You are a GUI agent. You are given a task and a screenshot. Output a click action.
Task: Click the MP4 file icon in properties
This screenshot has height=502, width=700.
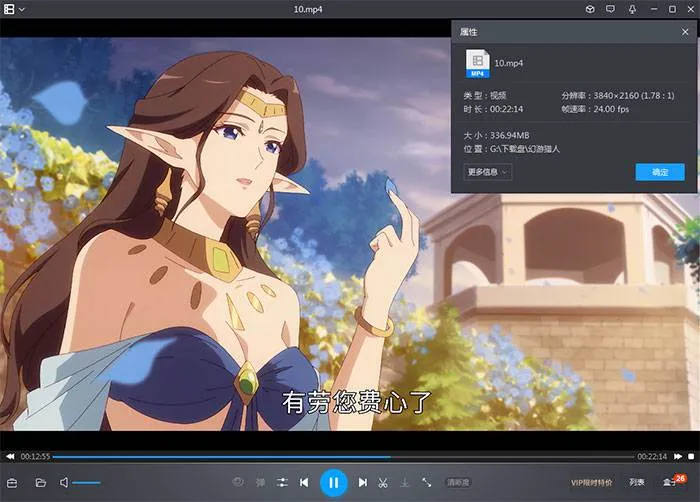pos(477,63)
